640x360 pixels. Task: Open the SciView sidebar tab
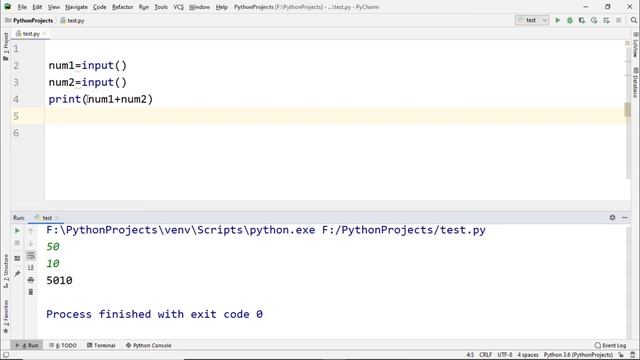(636, 45)
